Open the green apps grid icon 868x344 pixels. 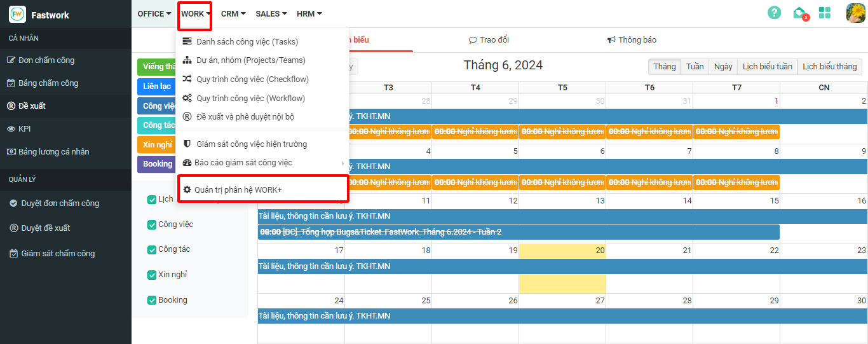pyautogui.click(x=825, y=13)
